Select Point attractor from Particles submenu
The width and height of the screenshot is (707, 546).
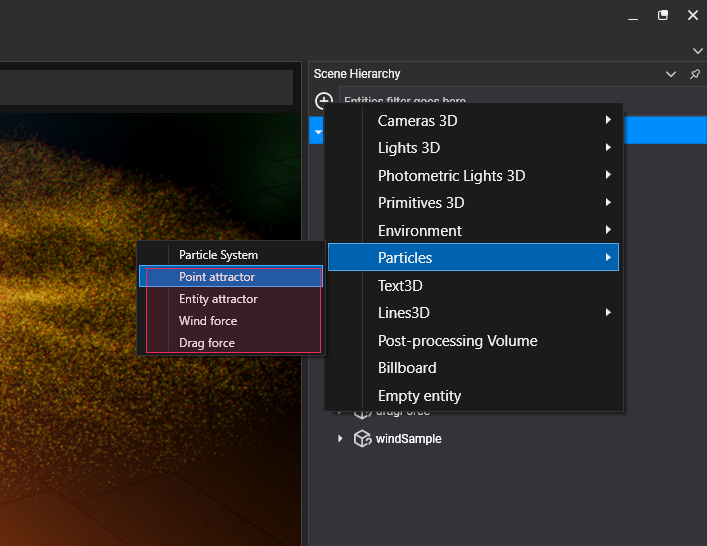click(x=217, y=277)
